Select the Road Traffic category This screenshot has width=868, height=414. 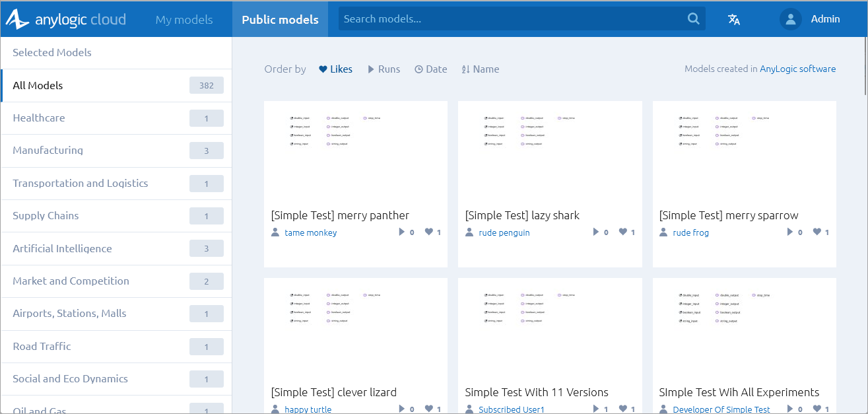(116, 347)
